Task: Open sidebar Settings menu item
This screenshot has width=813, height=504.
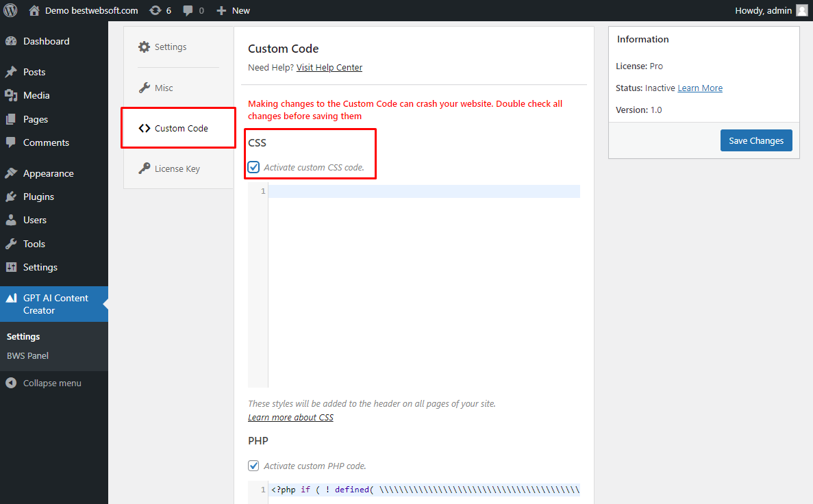Action: coord(54,267)
